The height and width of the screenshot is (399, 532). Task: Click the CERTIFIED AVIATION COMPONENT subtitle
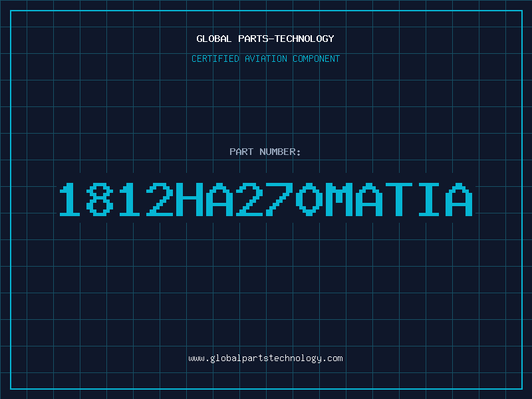(x=265, y=59)
